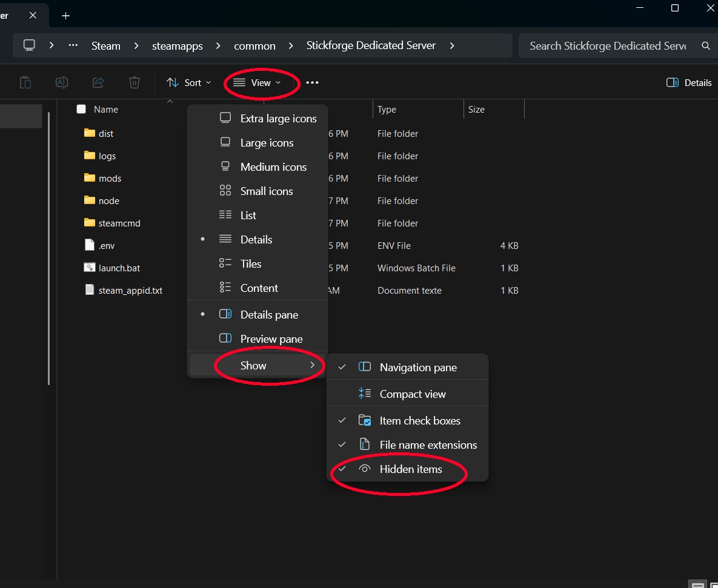This screenshot has width=718, height=588.
Task: Sort by the Size column header
Action: coord(476,110)
